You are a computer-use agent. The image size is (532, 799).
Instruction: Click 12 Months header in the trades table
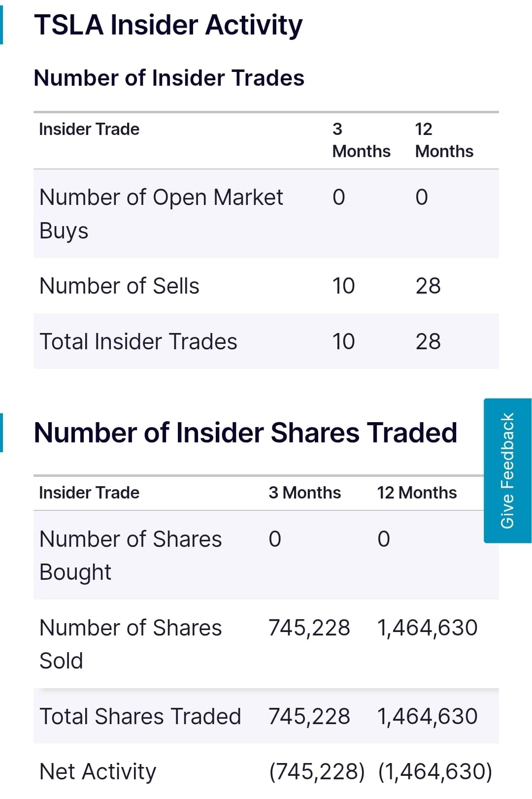click(x=444, y=140)
